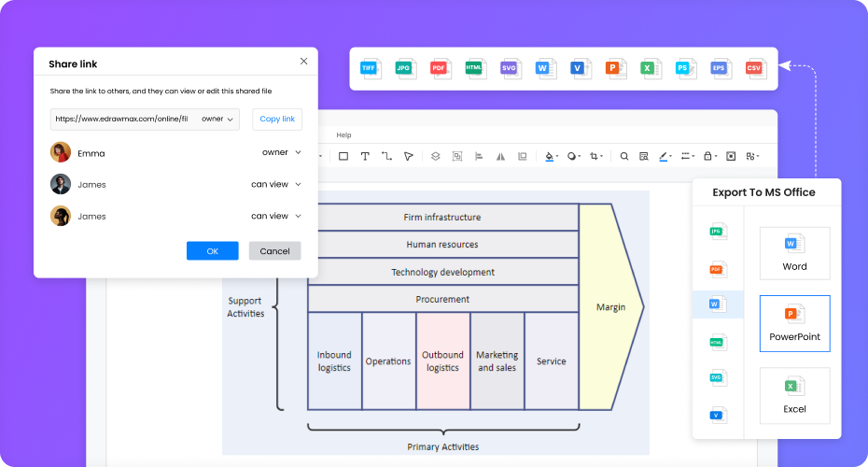Choose PowerPoint export option
The width and height of the screenshot is (868, 467).
pos(794,323)
